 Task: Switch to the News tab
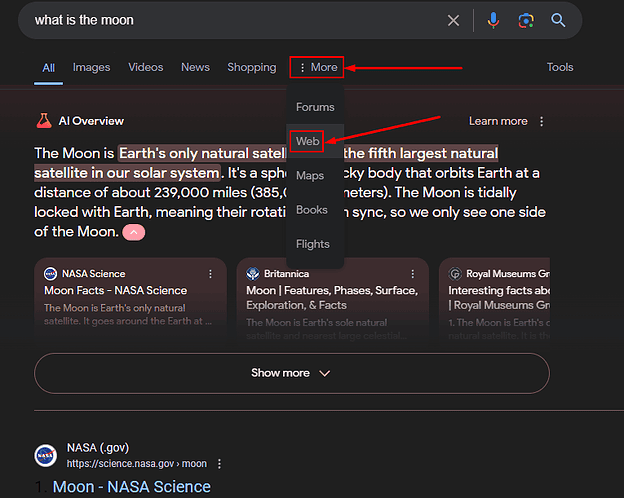coord(195,67)
